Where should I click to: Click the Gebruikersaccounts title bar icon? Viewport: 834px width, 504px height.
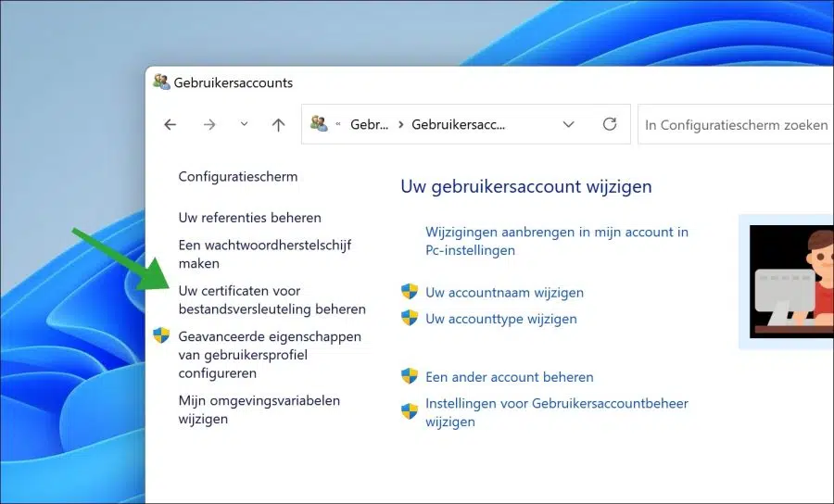click(x=161, y=82)
